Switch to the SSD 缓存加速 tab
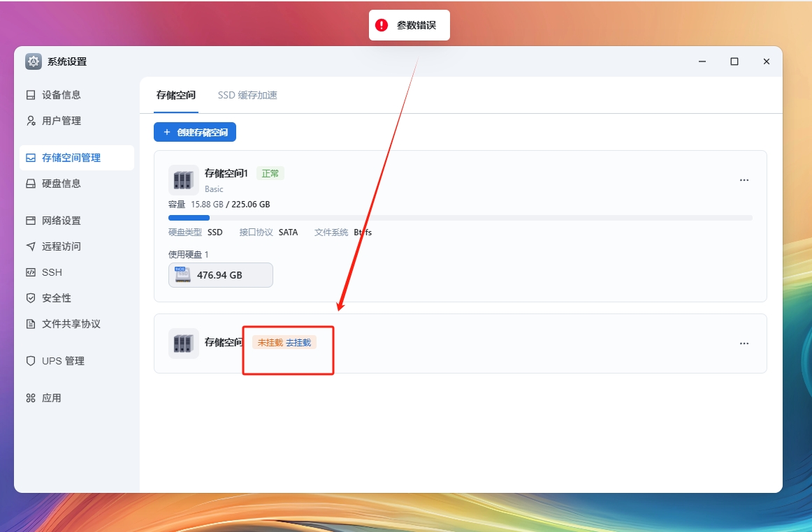Viewport: 812px width, 532px height. (x=247, y=95)
